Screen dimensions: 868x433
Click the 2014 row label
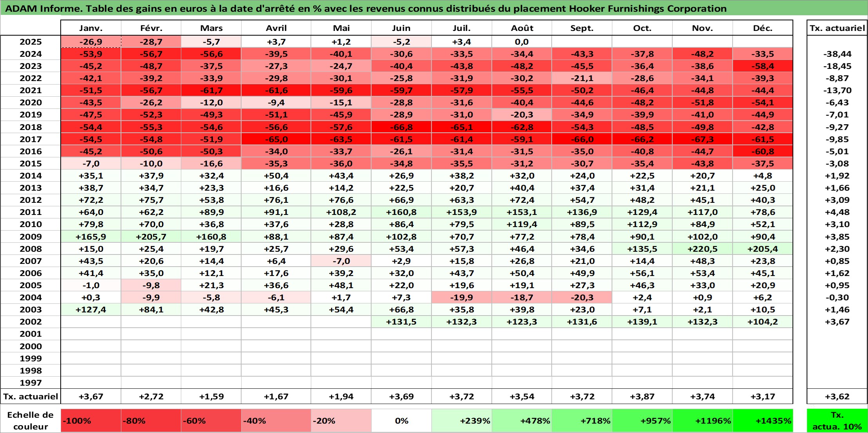31,175
